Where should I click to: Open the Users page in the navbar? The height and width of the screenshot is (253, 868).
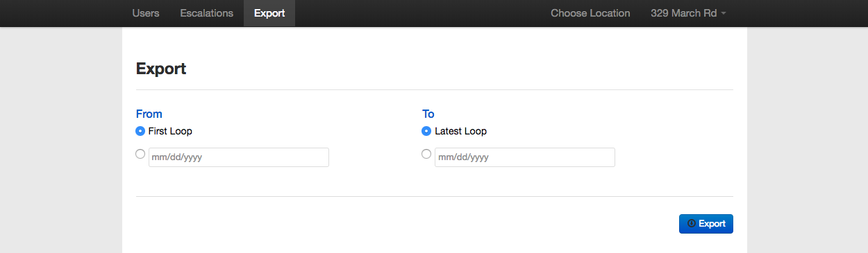tap(146, 13)
